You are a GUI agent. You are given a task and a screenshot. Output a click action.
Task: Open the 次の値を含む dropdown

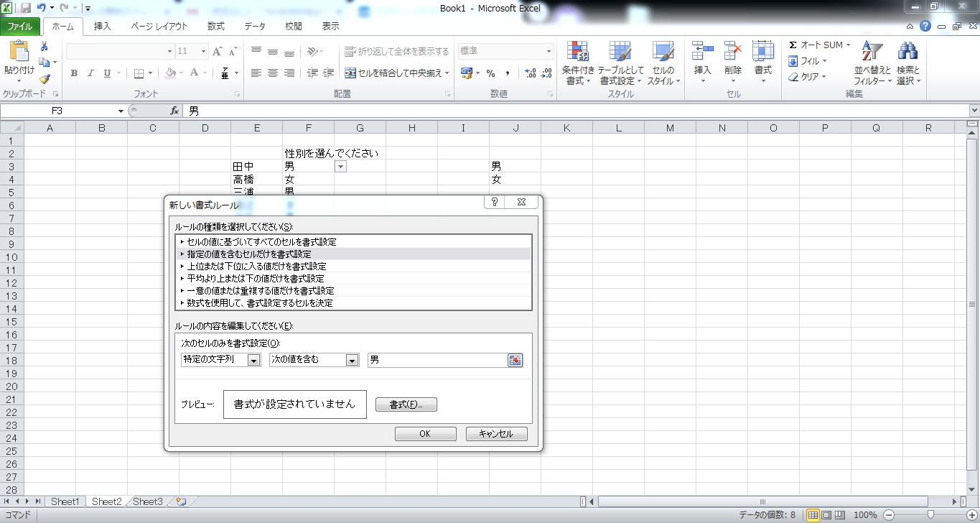pos(352,361)
